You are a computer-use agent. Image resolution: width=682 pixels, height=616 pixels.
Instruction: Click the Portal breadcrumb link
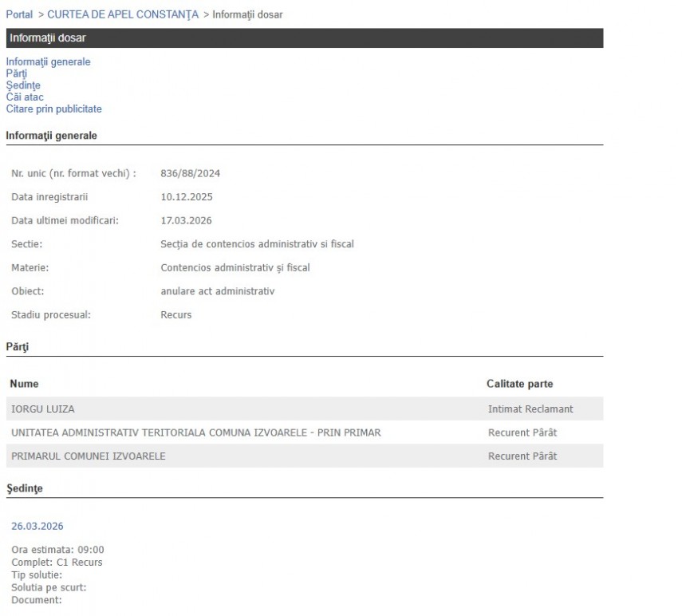coord(19,14)
